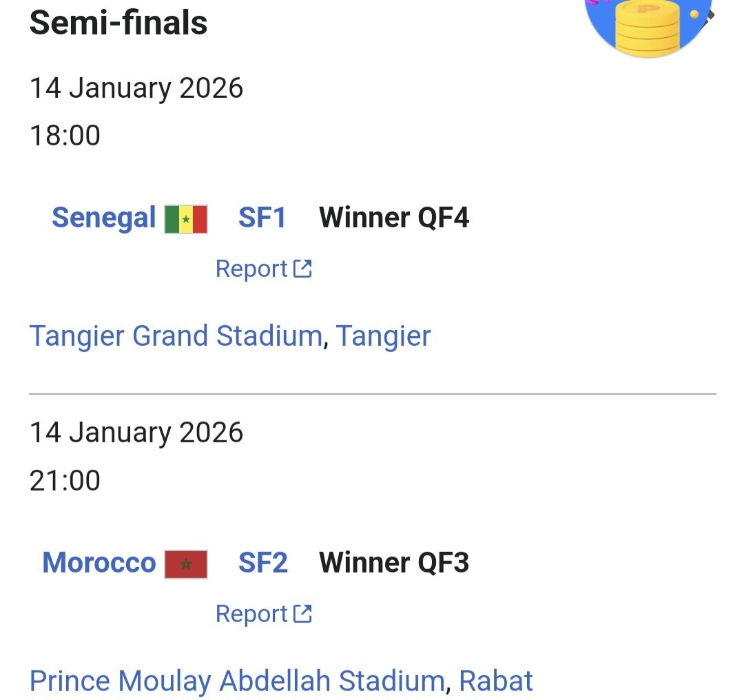Click the Senegal flag icon
Viewport: 744px width, 700px height.
coord(186,219)
